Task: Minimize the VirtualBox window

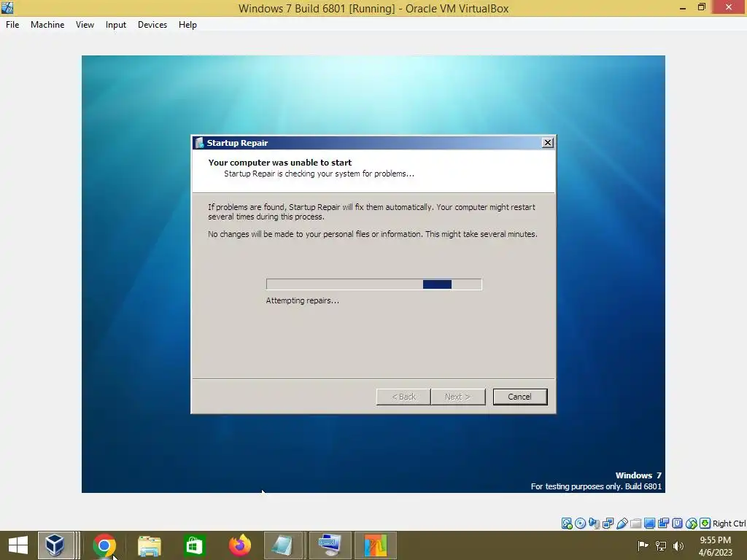Action: (682, 7)
